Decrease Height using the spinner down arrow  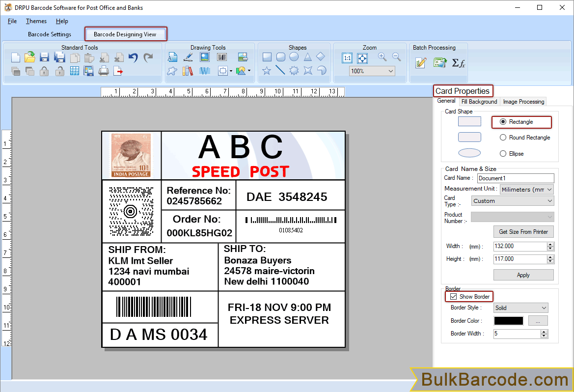[x=550, y=261]
